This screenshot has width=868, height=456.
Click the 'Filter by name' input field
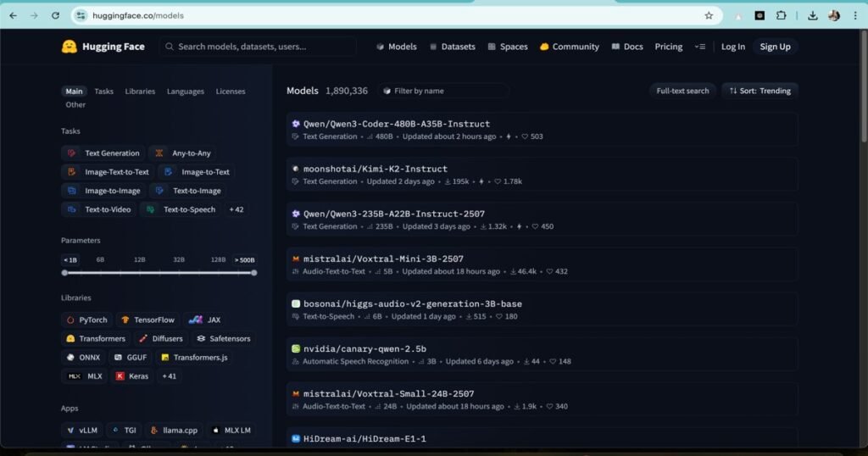click(x=449, y=91)
